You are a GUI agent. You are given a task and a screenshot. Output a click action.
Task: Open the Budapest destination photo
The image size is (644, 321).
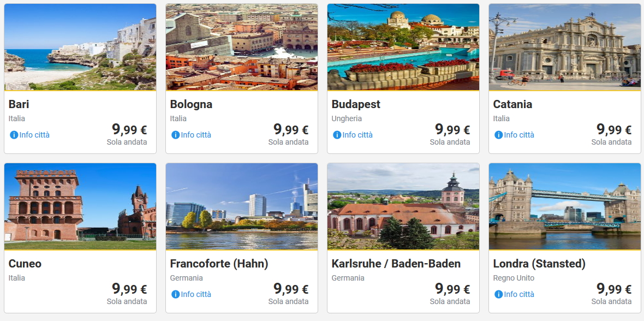pos(403,47)
